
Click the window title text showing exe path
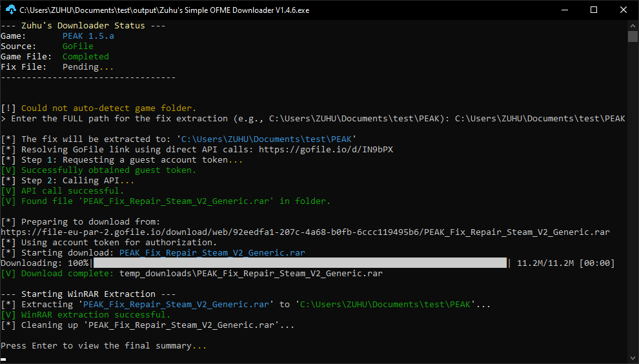[x=164, y=10]
